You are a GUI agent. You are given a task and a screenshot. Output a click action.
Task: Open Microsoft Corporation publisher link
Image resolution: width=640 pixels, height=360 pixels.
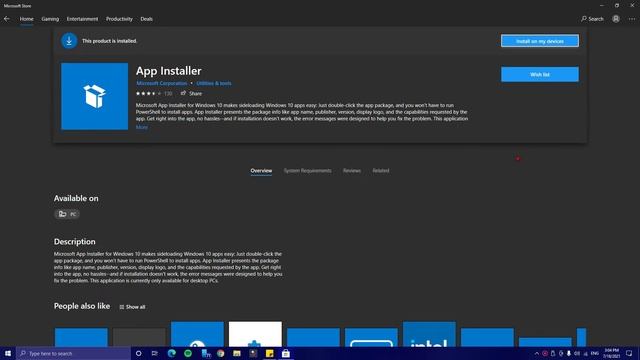point(162,83)
